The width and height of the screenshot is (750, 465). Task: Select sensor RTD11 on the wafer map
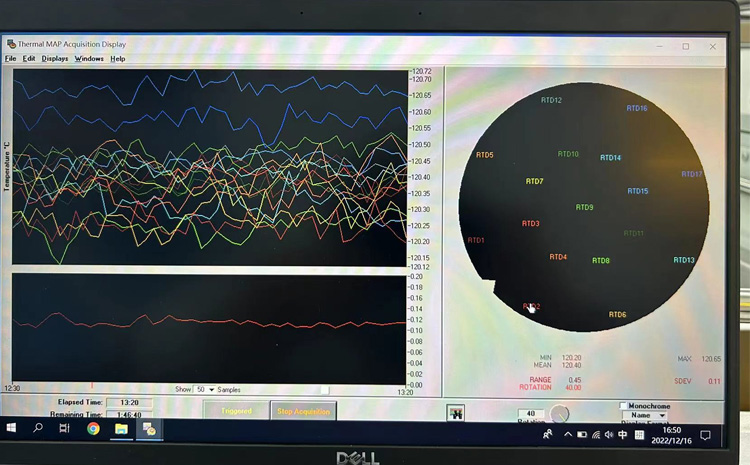point(633,233)
